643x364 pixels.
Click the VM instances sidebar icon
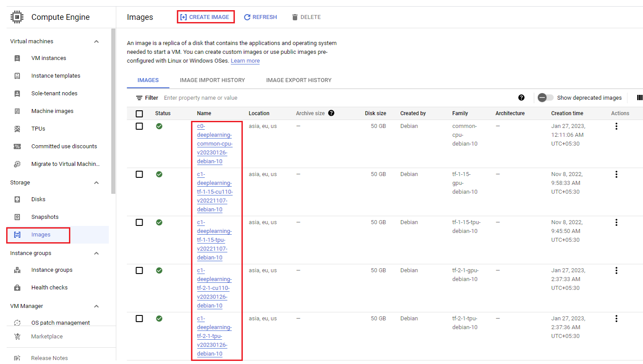(17, 58)
